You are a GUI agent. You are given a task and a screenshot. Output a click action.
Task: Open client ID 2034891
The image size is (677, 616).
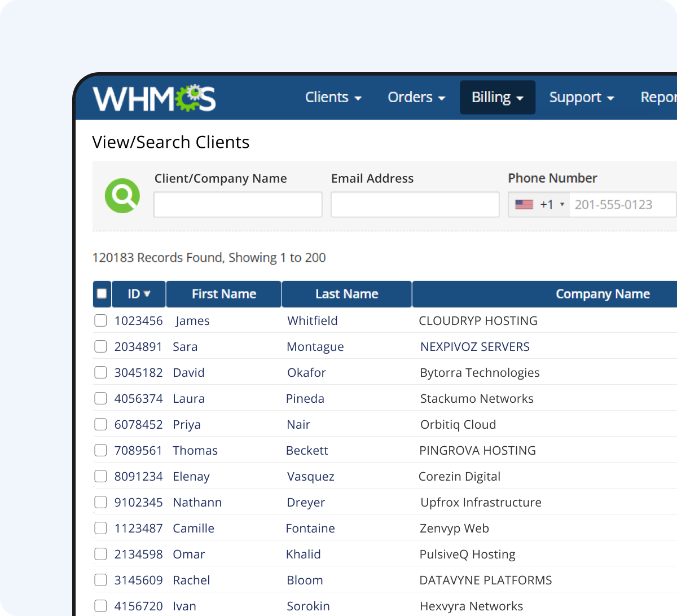(x=138, y=346)
